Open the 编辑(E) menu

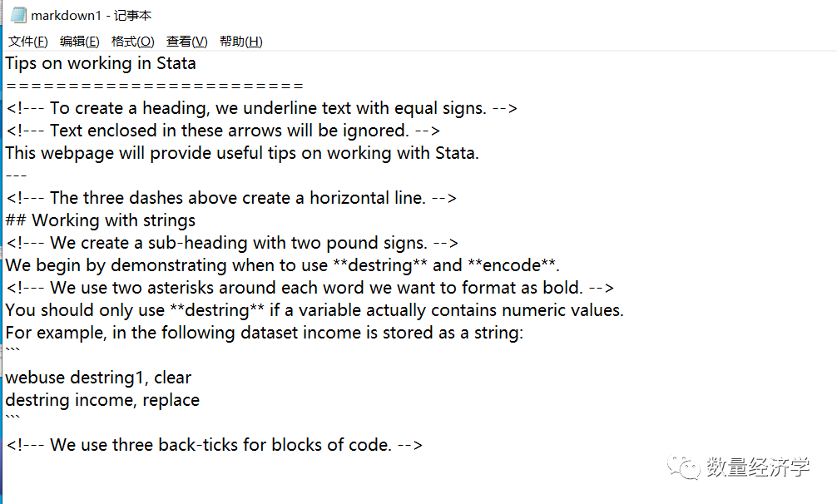[x=79, y=41]
